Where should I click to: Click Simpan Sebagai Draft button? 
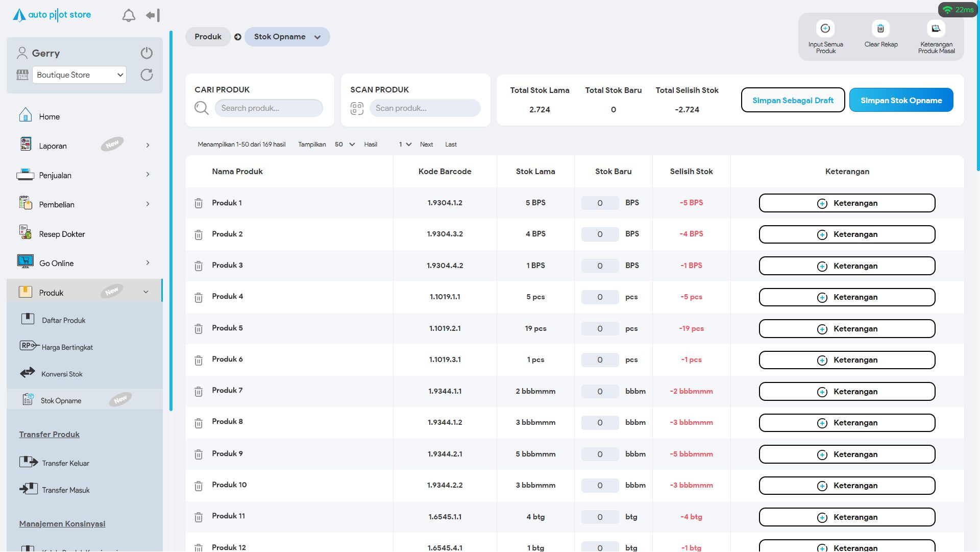pyautogui.click(x=793, y=100)
